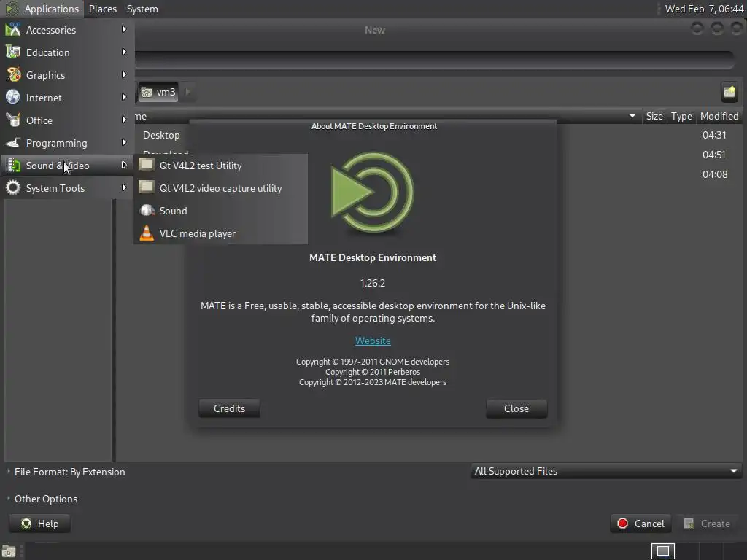Sort by the Size column header

point(654,116)
